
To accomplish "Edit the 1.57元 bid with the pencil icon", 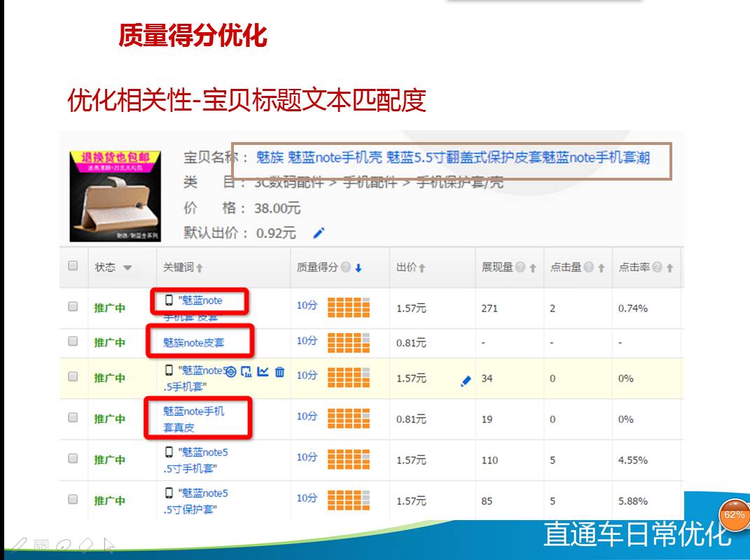I will [x=466, y=381].
